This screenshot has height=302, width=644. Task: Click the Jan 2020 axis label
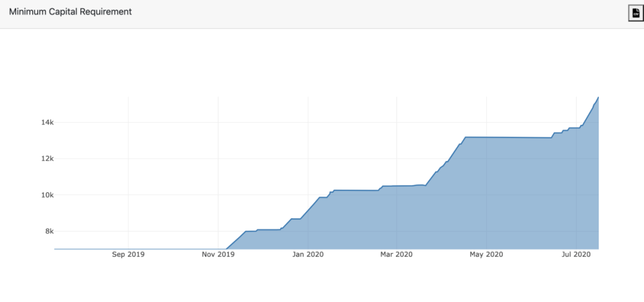click(308, 255)
